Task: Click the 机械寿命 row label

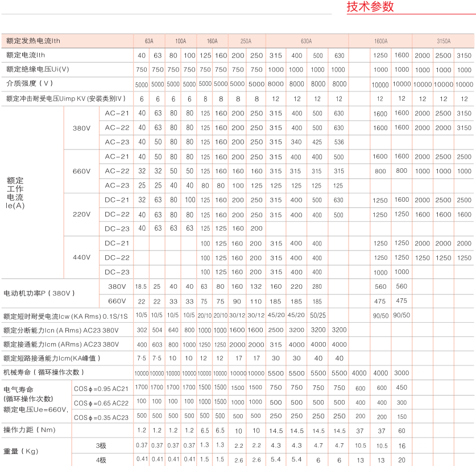Action: pos(44,372)
